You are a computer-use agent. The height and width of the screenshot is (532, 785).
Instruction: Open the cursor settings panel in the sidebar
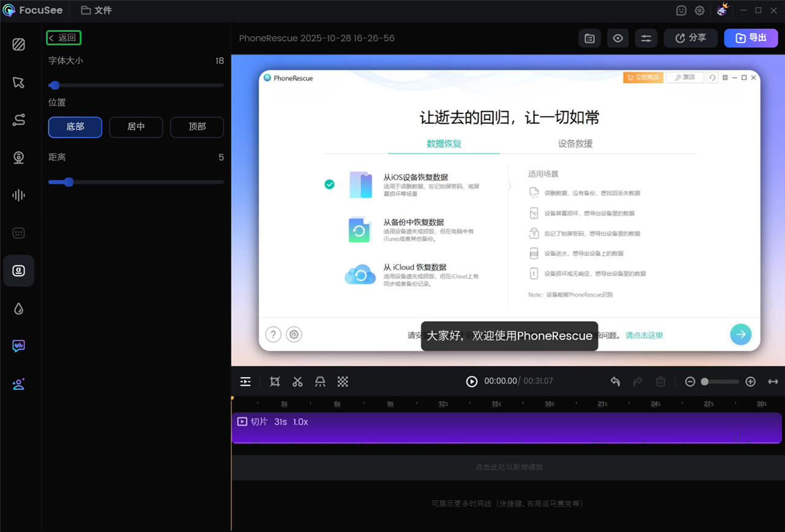pyautogui.click(x=18, y=82)
